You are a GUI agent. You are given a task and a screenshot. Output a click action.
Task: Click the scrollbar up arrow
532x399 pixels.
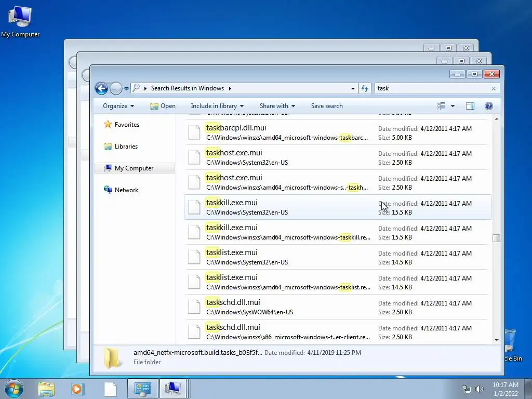tap(496, 119)
